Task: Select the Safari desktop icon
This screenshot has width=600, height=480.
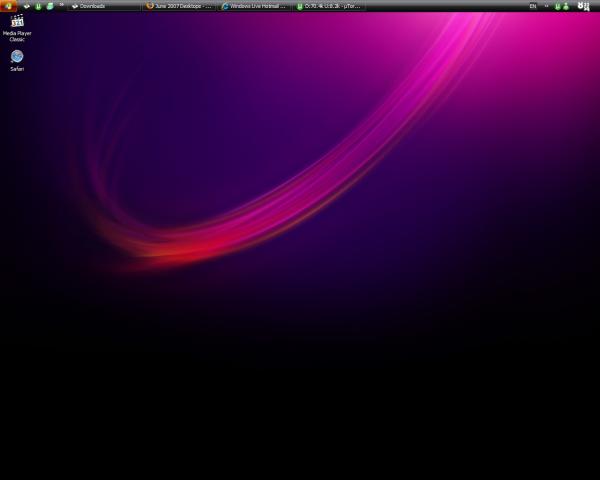Action: [x=17, y=60]
